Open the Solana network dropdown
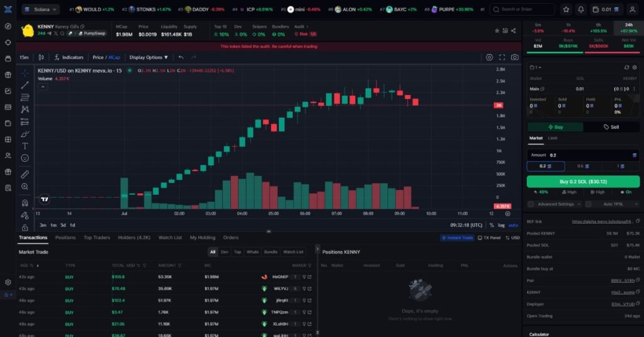This screenshot has height=337, width=644. coord(41,9)
